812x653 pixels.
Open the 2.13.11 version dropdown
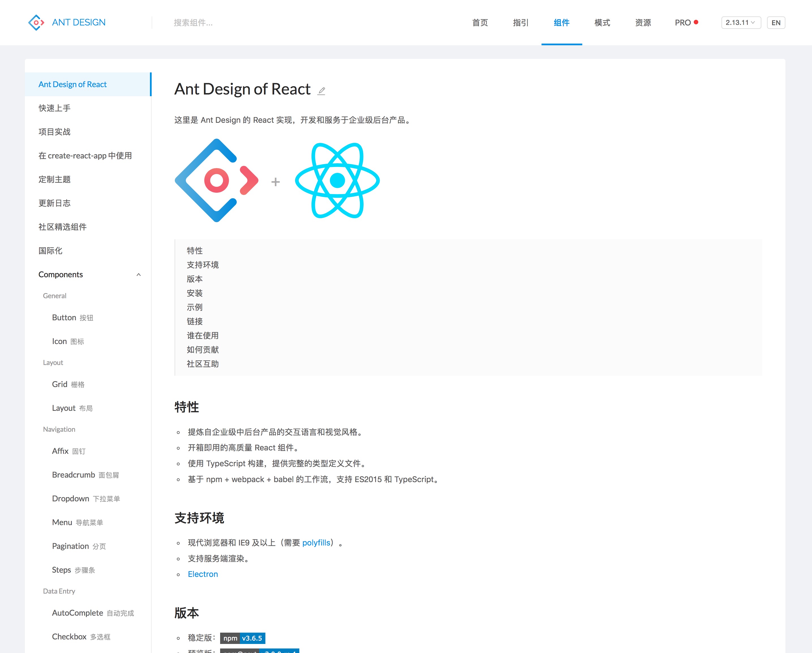(741, 23)
